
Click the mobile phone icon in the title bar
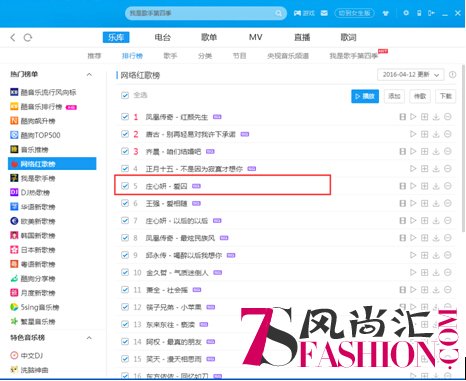[x=419, y=13]
